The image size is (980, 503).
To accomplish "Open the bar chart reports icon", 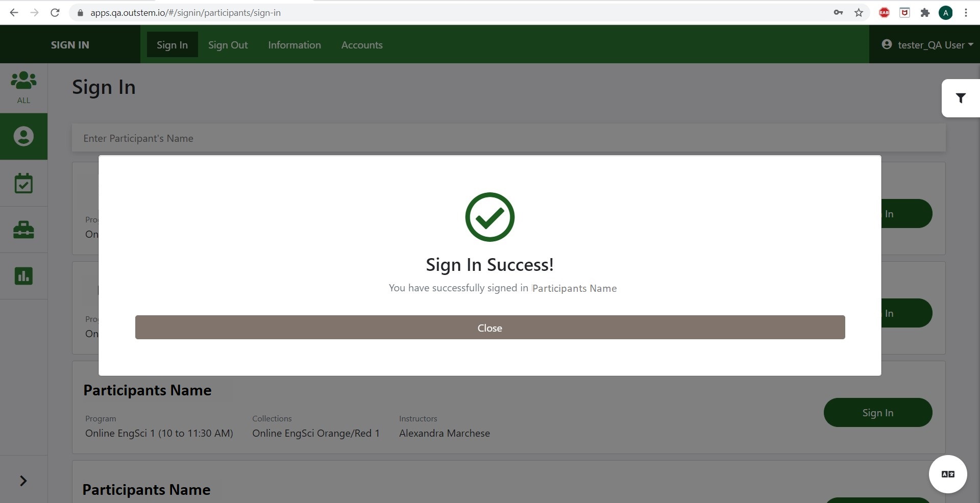I will (23, 276).
